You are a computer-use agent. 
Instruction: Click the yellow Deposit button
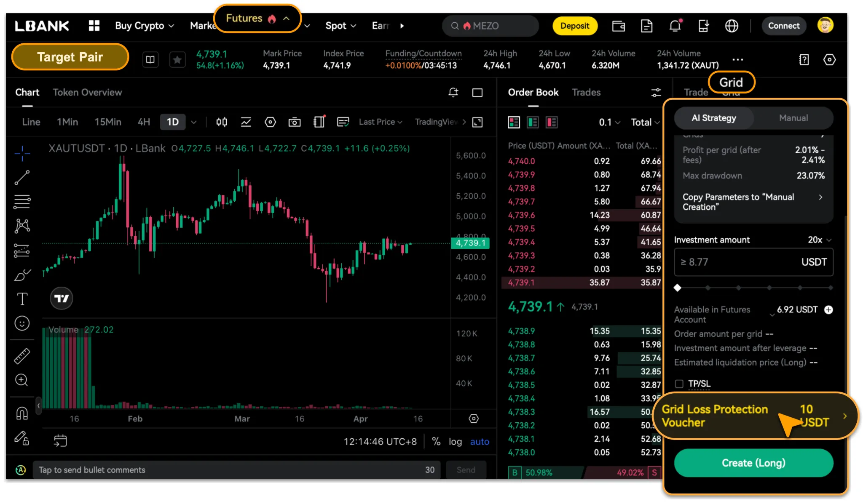pos(574,26)
